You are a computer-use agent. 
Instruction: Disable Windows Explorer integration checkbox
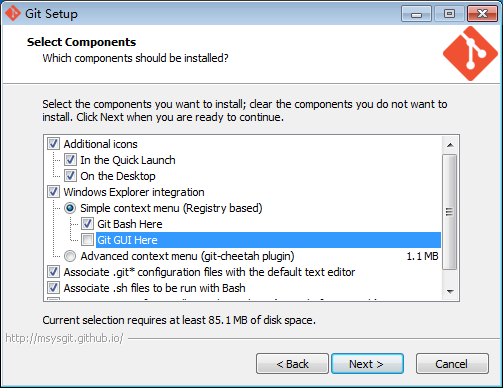tap(53, 192)
